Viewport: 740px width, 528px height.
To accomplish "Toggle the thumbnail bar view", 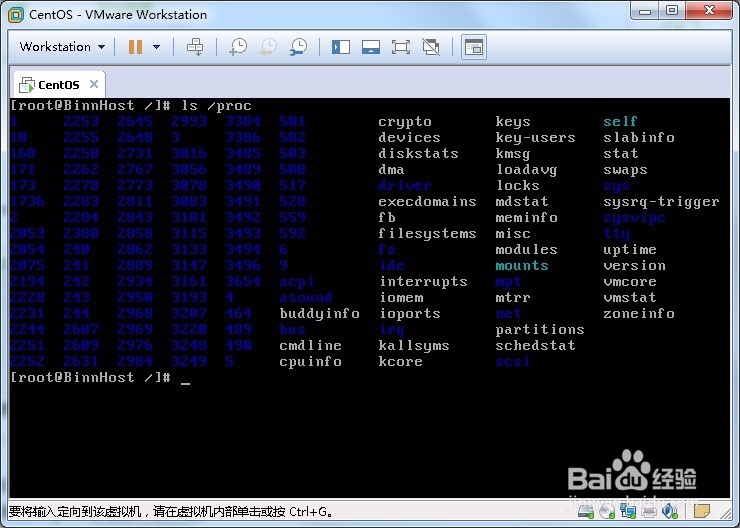I will (371, 47).
